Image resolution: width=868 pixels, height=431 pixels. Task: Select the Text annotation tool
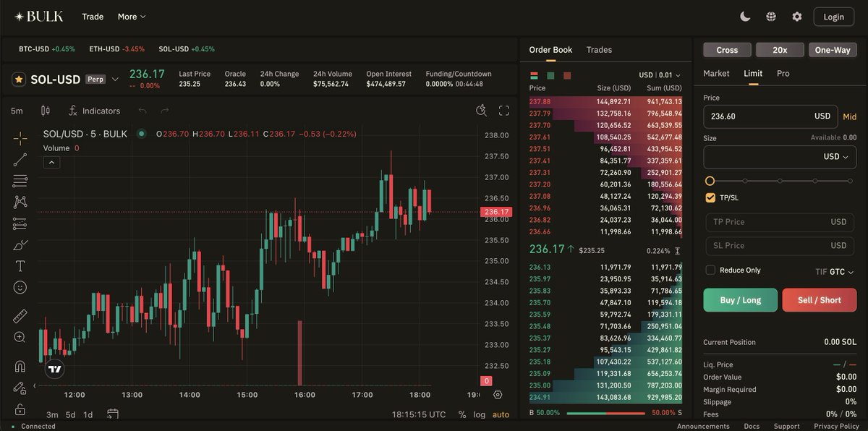click(x=19, y=266)
